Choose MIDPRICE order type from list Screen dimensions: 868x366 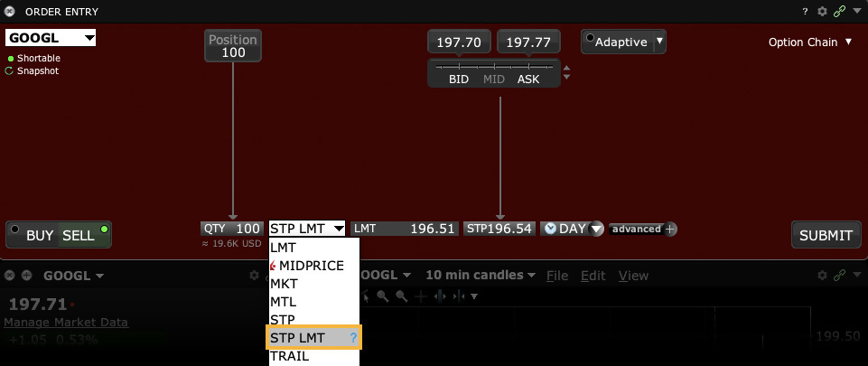pos(314,266)
